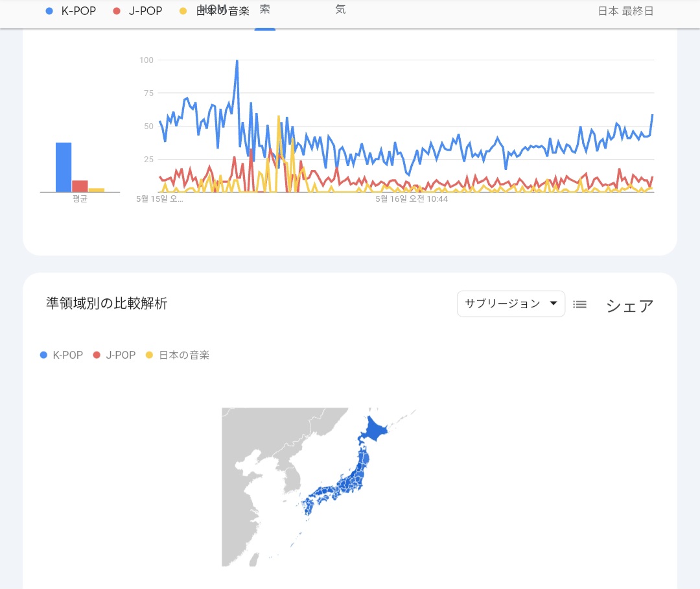Click blue K-POP dot in top header
The width and height of the screenshot is (700, 589).
click(x=50, y=11)
